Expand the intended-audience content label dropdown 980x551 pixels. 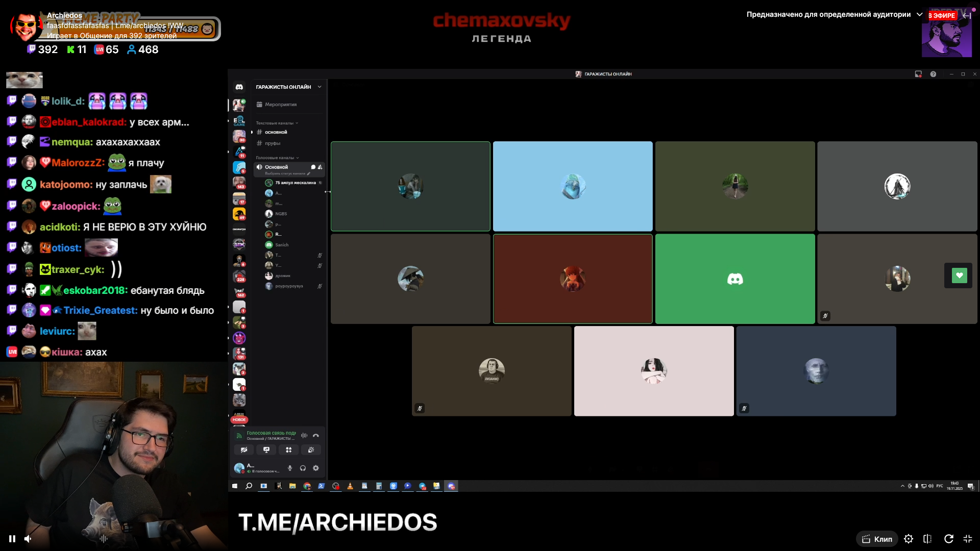click(919, 15)
